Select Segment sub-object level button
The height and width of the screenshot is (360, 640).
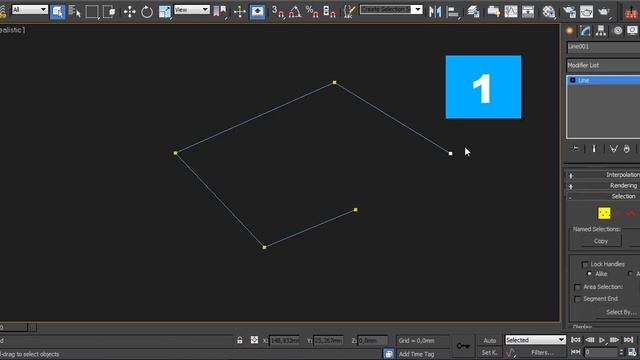point(618,213)
